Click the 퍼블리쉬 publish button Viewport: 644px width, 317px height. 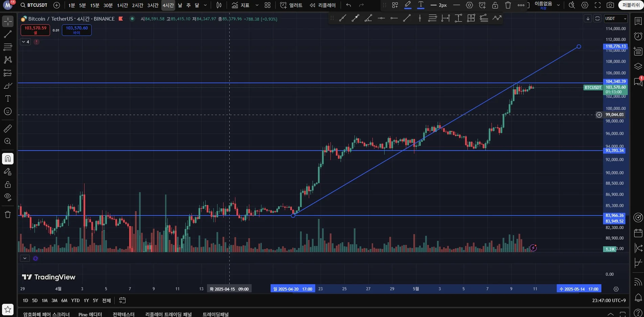click(x=631, y=5)
